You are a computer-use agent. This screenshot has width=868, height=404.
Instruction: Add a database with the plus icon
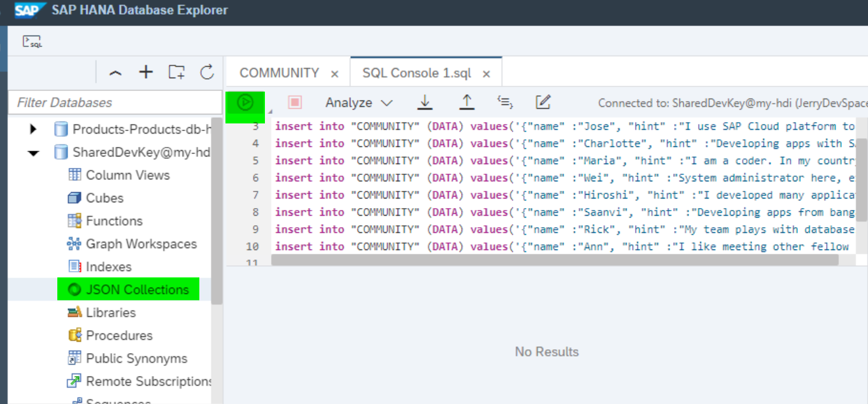pyautogui.click(x=146, y=72)
